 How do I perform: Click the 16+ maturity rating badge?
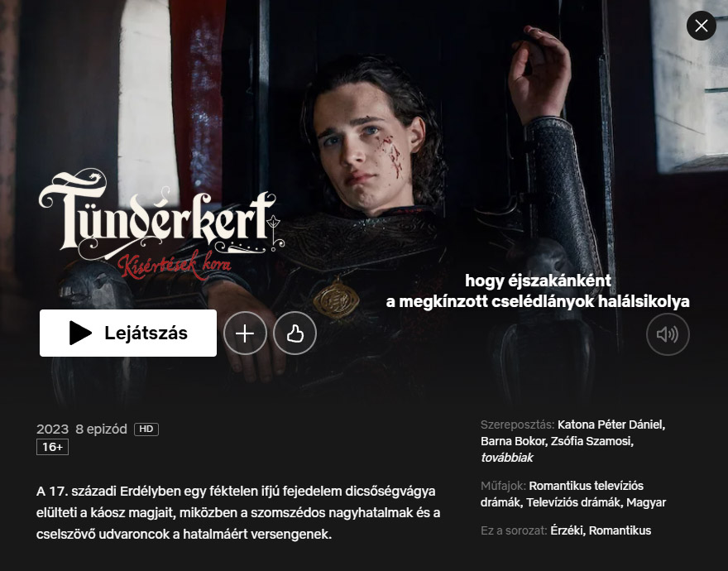pos(52,447)
